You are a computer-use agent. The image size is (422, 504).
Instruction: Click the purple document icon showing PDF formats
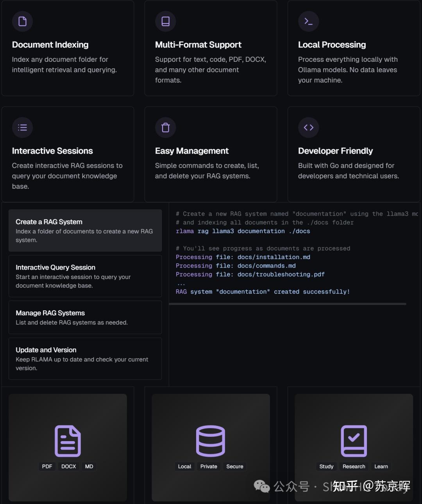click(x=68, y=441)
